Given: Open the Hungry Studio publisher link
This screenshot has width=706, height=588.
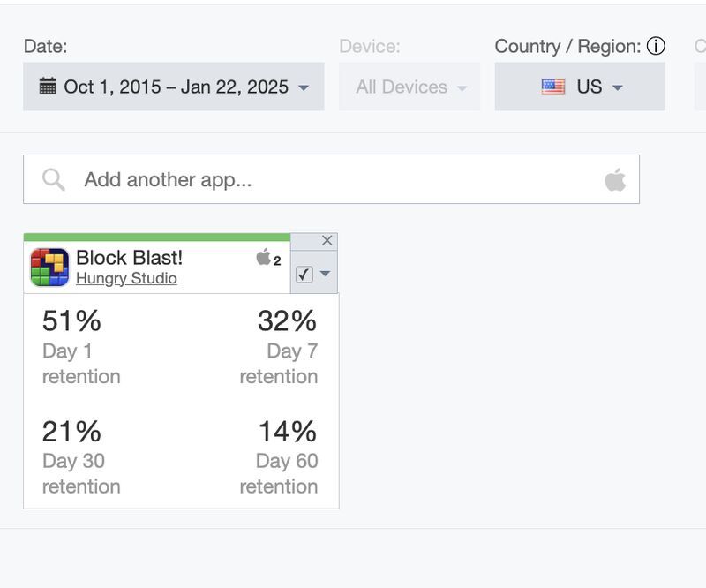Looking at the screenshot, I should pyautogui.click(x=126, y=279).
